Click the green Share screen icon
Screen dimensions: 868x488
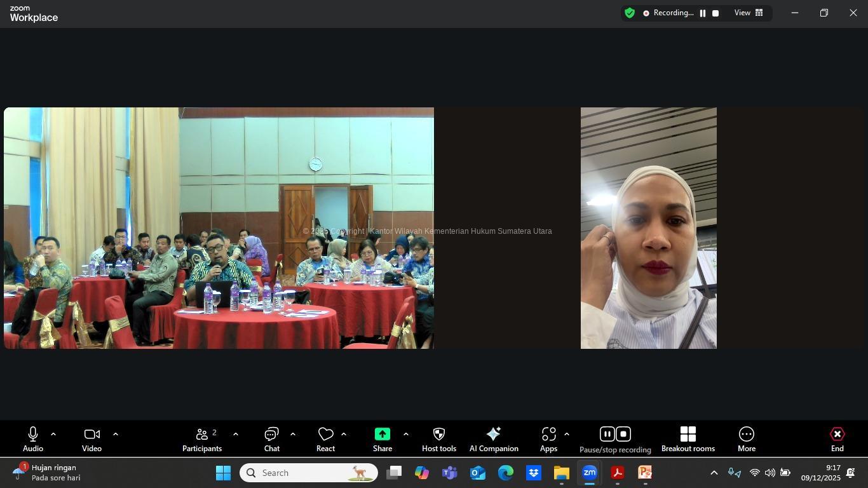(382, 434)
